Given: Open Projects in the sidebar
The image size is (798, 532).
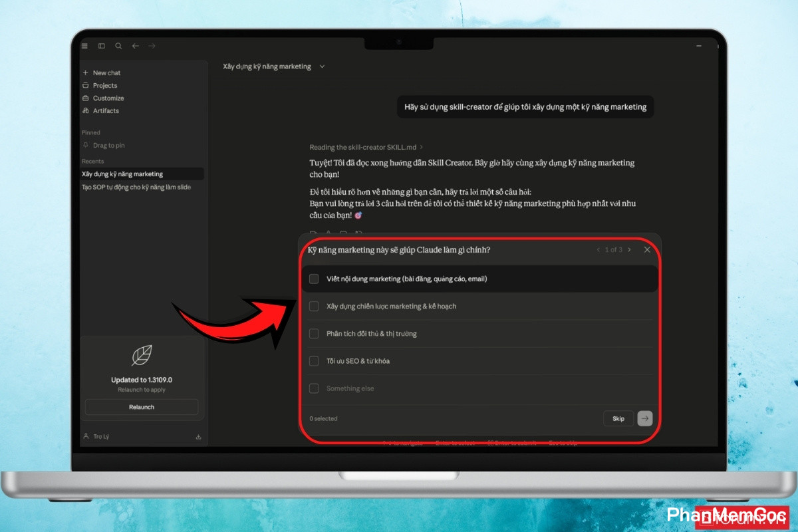Looking at the screenshot, I should pyautogui.click(x=100, y=85).
